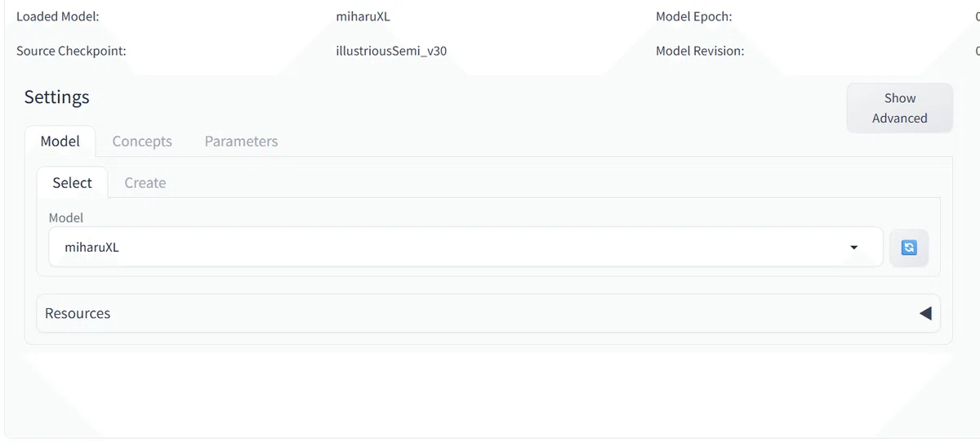Viewport: 980px width, 448px height.
Task: Click the Settings heading
Action: (56, 96)
